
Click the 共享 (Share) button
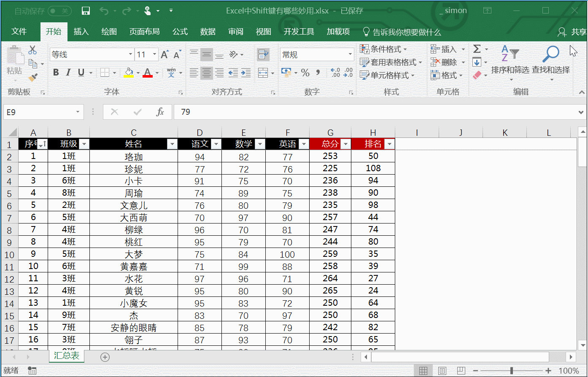[577, 31]
